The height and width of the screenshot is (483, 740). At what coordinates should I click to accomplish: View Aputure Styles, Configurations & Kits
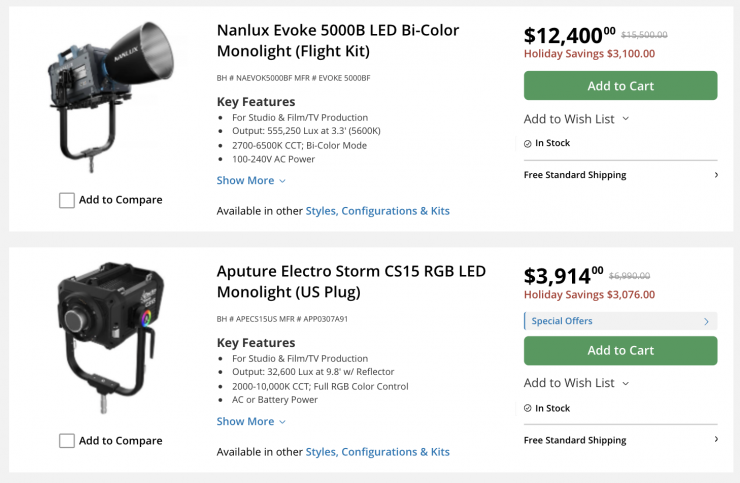(x=377, y=452)
